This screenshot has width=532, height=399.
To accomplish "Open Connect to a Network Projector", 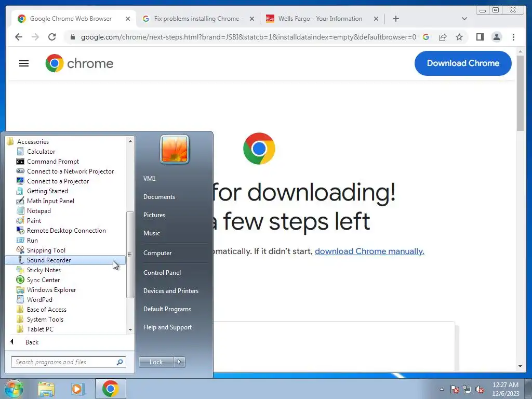I will coord(70,171).
